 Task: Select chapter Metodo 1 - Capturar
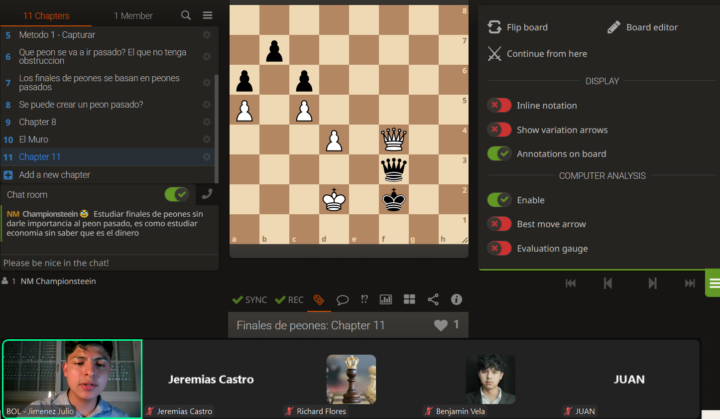point(57,35)
